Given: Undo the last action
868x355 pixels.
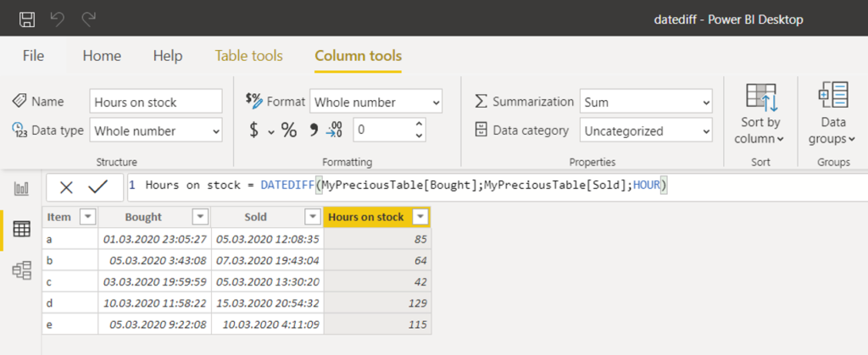Looking at the screenshot, I should tap(58, 19).
